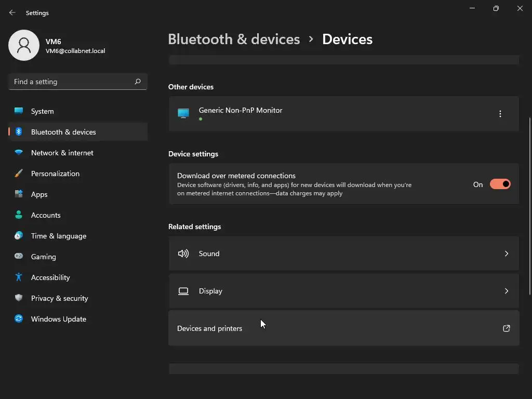Open Devices and printers

click(x=210, y=328)
